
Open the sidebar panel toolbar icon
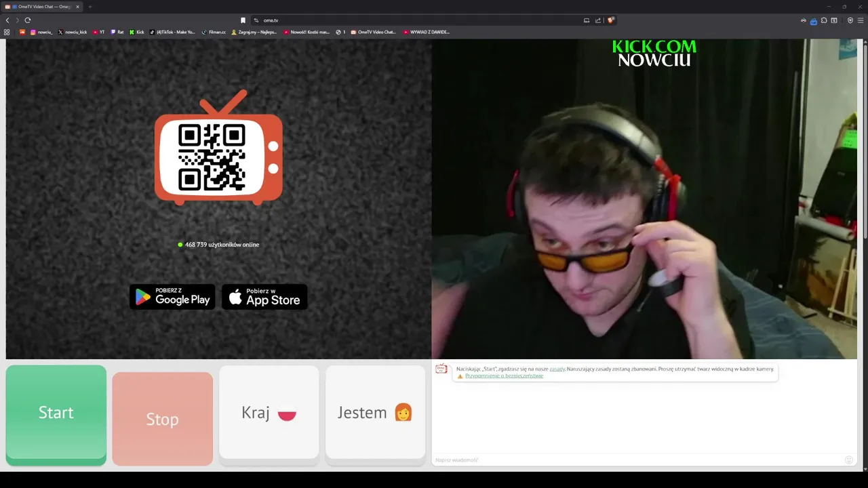tap(834, 20)
